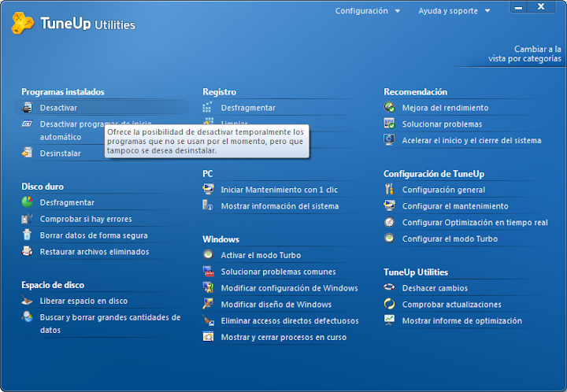567x392 pixels.
Task: Open Configuración general link
Action: pos(443,190)
